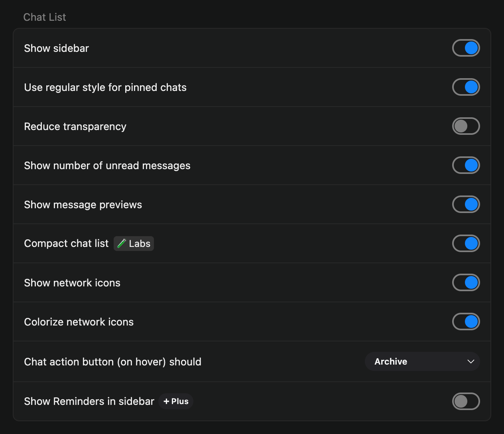Enable the Reduce transparency switch
The image size is (504, 434).
click(466, 126)
